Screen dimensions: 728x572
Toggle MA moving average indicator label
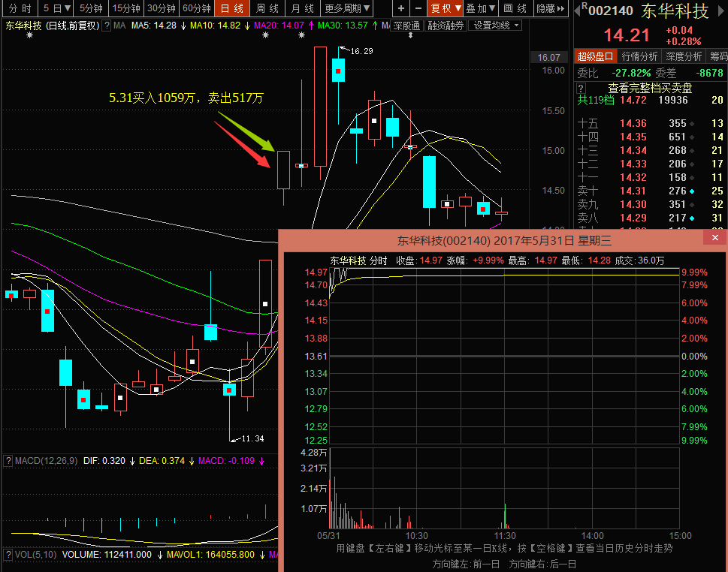point(119,26)
